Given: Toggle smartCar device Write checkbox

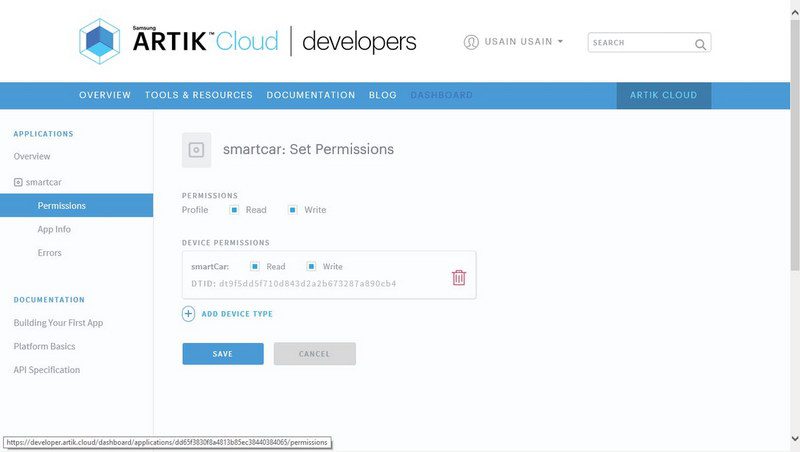Looking at the screenshot, I should [311, 267].
